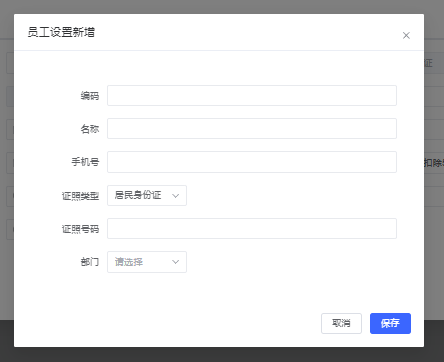The height and width of the screenshot is (362, 444).
Task: Click the 证照号码 field label
Action: [x=80, y=229]
